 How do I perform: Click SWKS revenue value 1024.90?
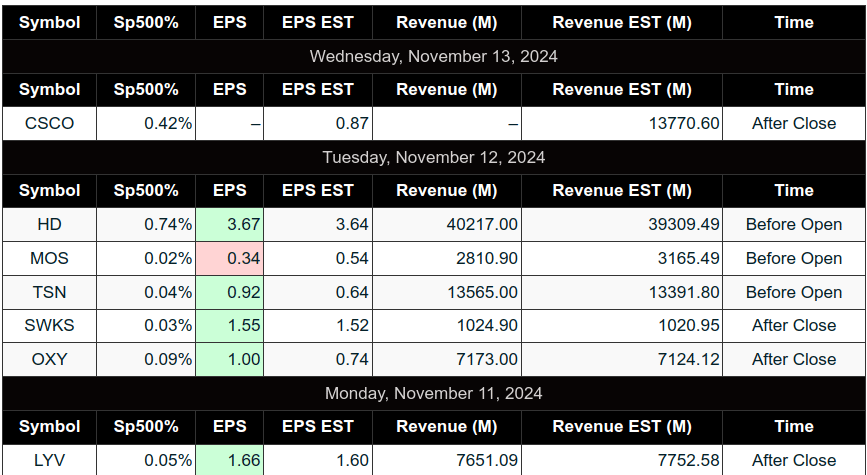point(487,326)
